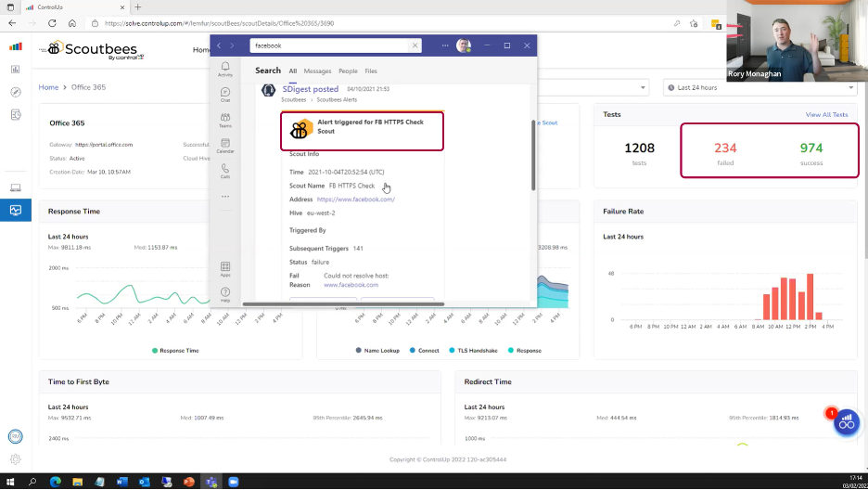Screen dimensions: 868x490
Task: Expand the dropdown left of time range
Action: click(643, 87)
